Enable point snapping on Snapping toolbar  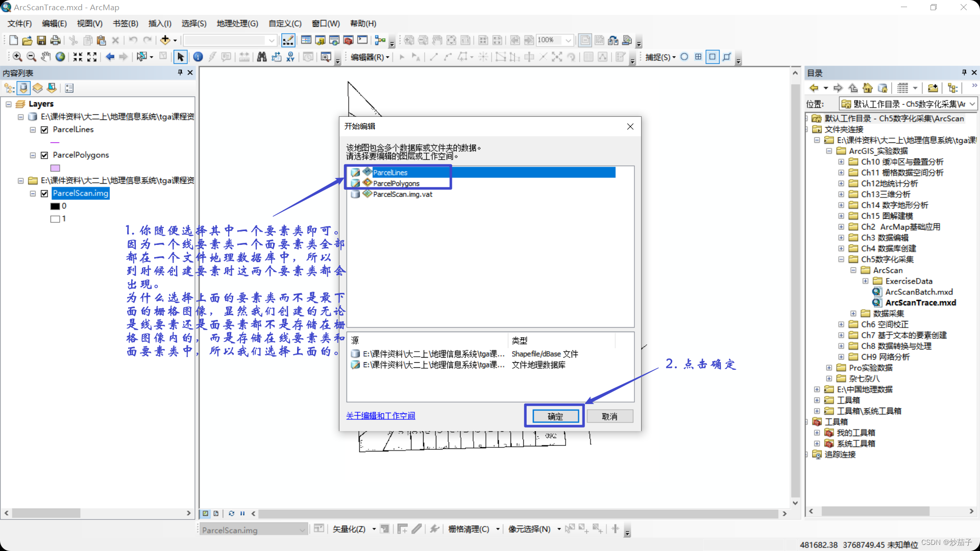pos(684,57)
